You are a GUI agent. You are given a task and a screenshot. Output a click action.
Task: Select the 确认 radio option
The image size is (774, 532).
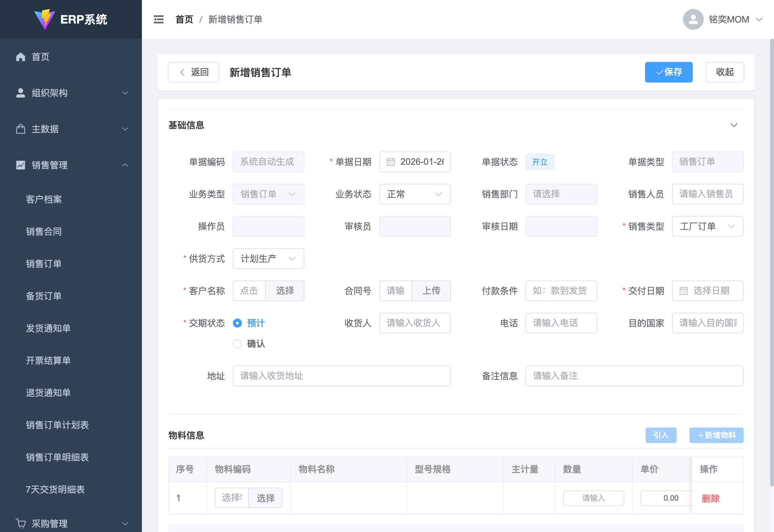(x=237, y=344)
